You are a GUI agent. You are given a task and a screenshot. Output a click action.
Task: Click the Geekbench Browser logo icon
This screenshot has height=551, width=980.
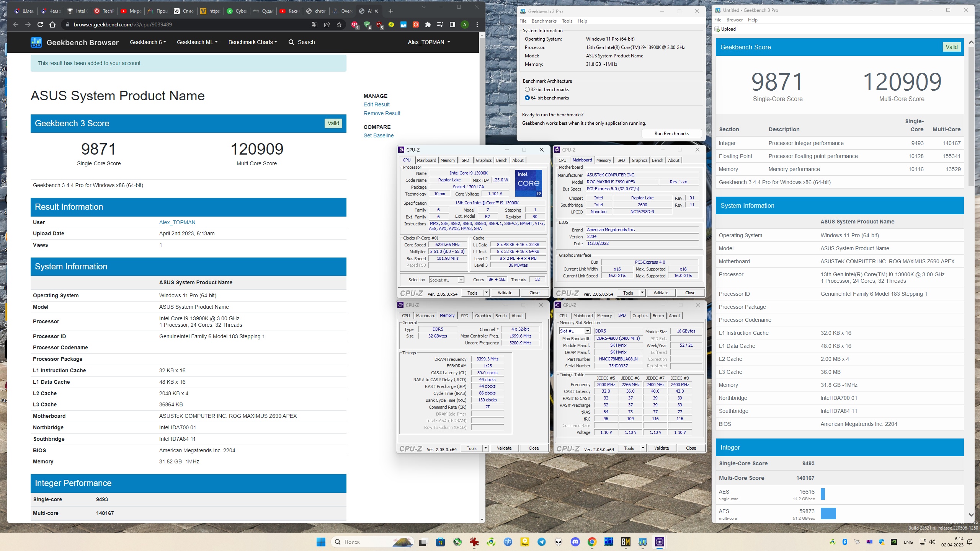pyautogui.click(x=36, y=42)
